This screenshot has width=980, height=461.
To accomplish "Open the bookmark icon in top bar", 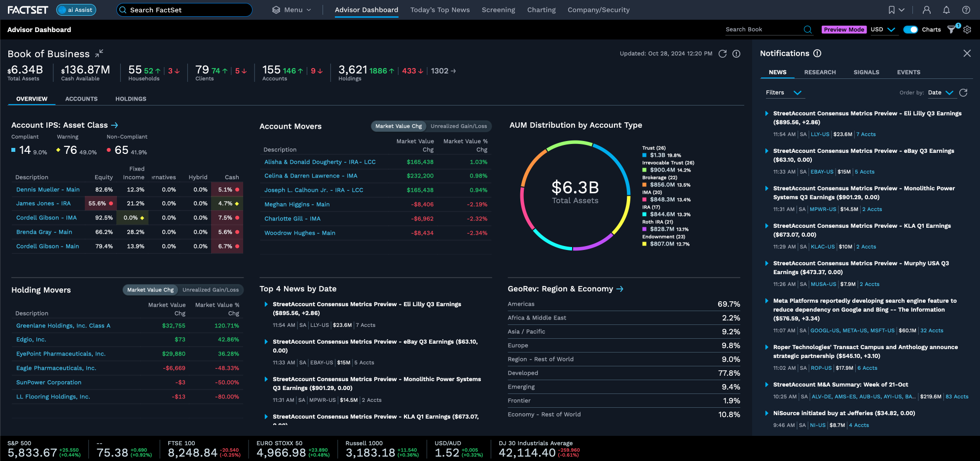I will pos(892,10).
